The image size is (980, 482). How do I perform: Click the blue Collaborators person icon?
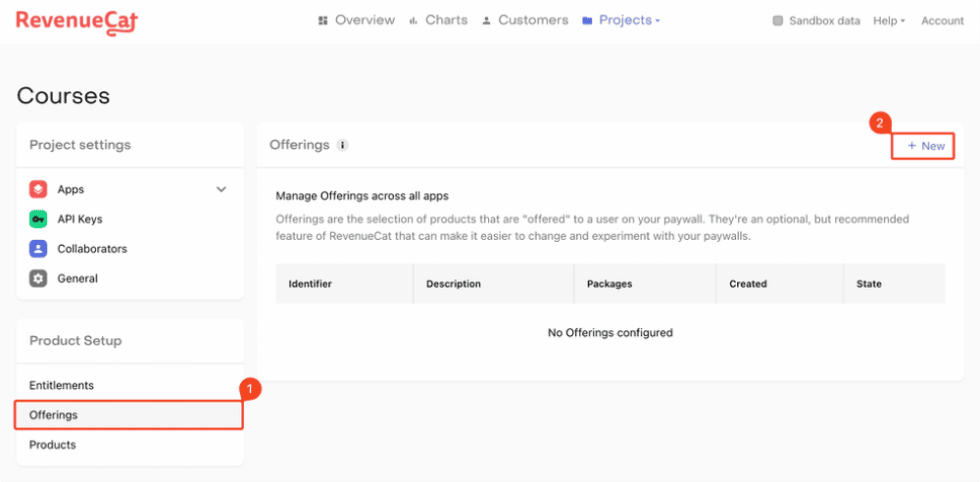(x=38, y=249)
